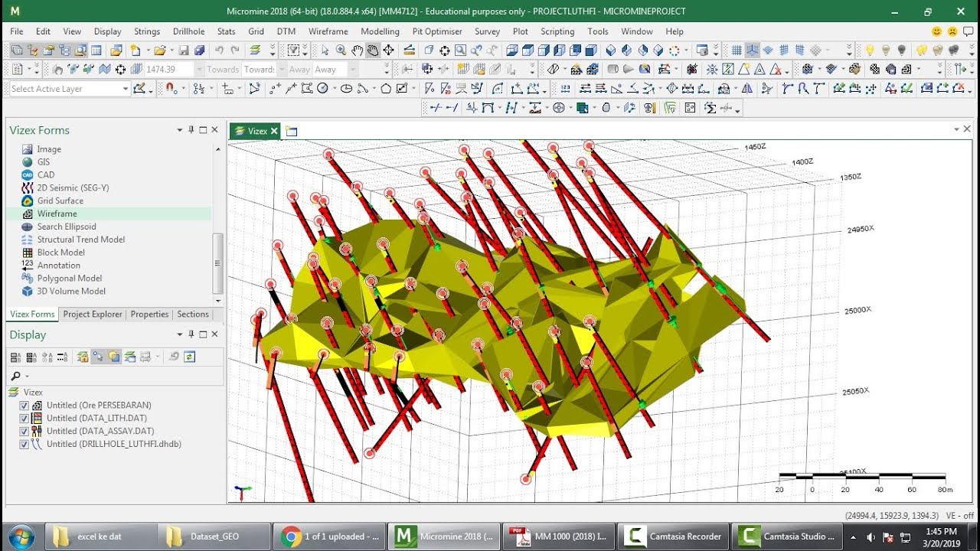Open the Display pane options arrow

coord(179,334)
